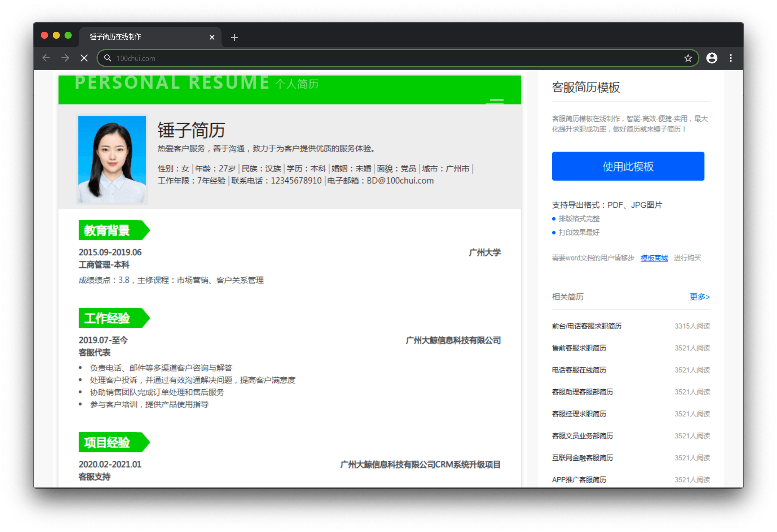The height and width of the screenshot is (532, 777).
Task: Click the macOS green fullscreen button
Action: [68, 36]
